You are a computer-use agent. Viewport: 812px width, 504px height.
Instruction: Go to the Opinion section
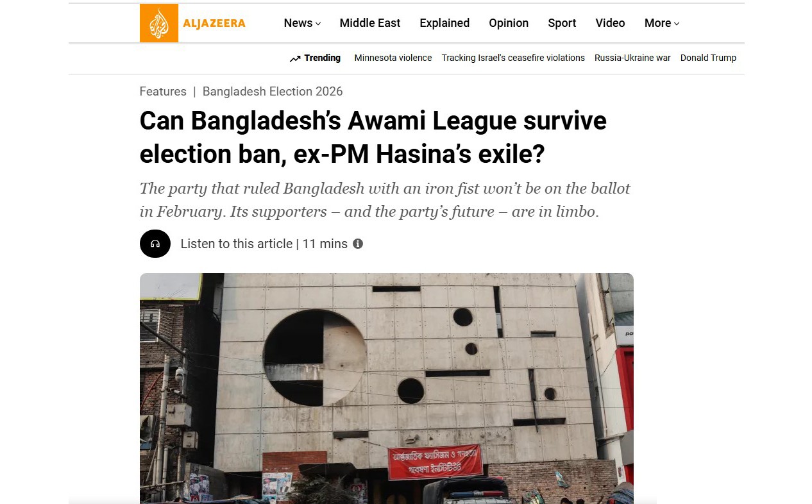pos(509,23)
